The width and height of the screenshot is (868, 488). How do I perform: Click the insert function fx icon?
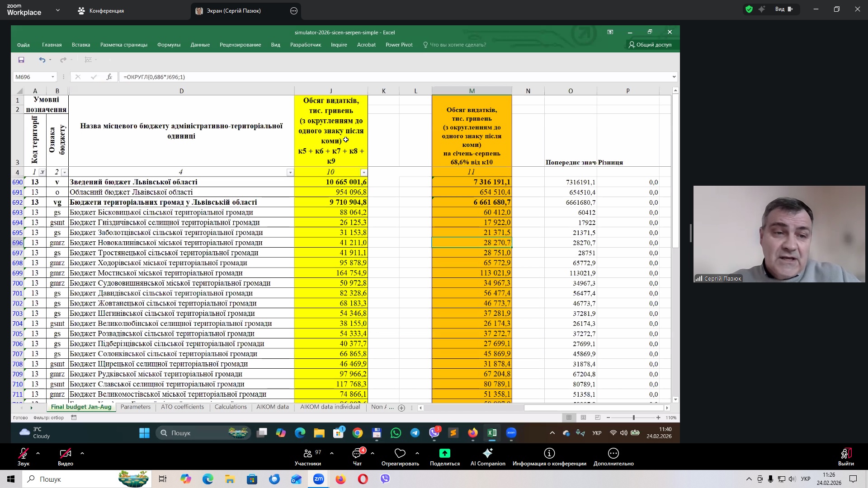coord(109,77)
